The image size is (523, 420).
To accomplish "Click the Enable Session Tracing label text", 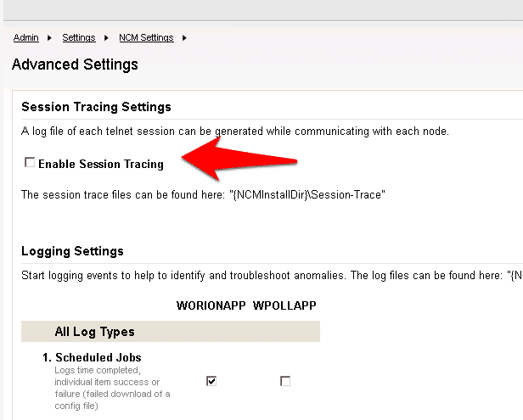I will point(101,164).
